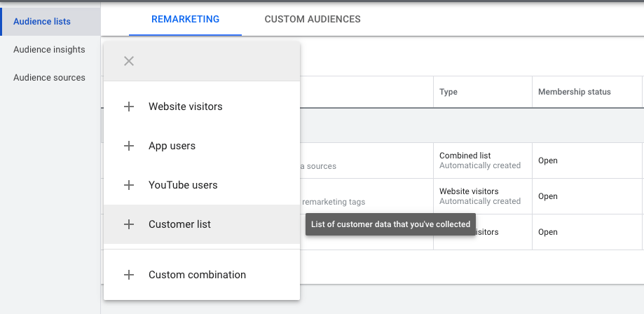Select Website visitors menu option
644x314 pixels.
(185, 107)
